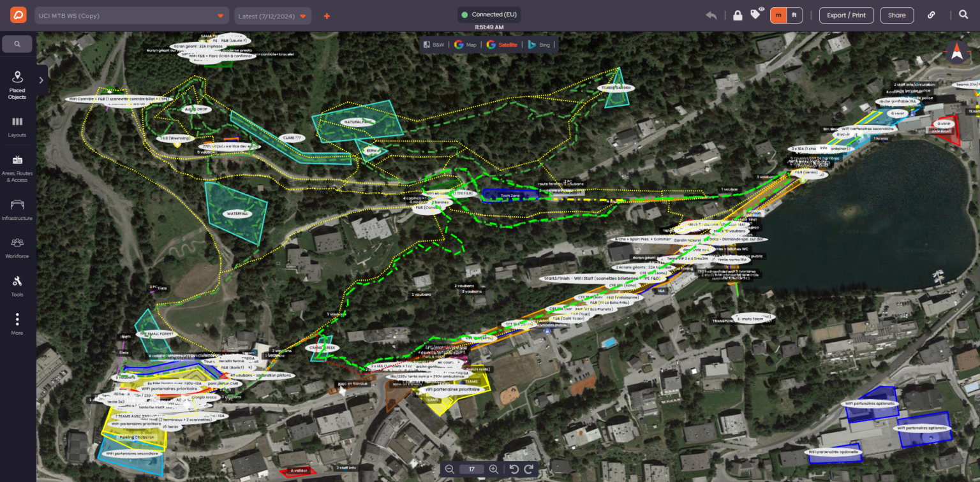Select the Bing basemap

[x=538, y=45]
